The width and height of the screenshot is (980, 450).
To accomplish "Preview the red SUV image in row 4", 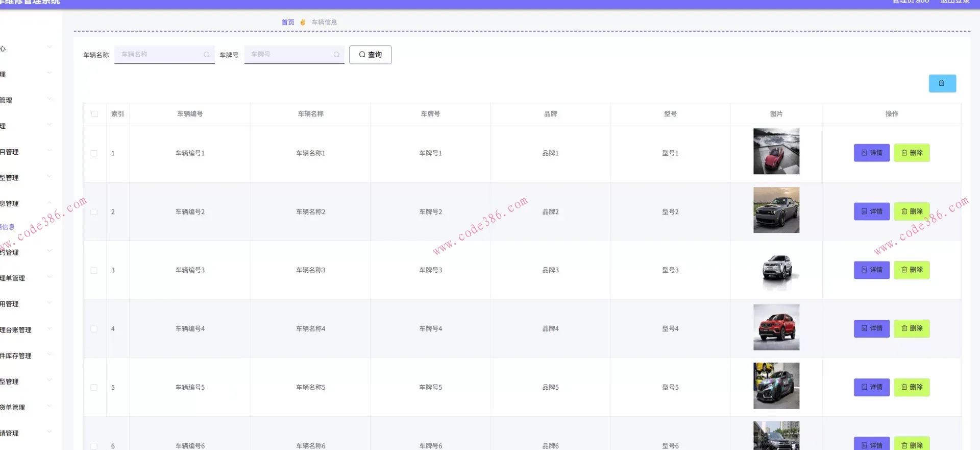I will tap(776, 327).
